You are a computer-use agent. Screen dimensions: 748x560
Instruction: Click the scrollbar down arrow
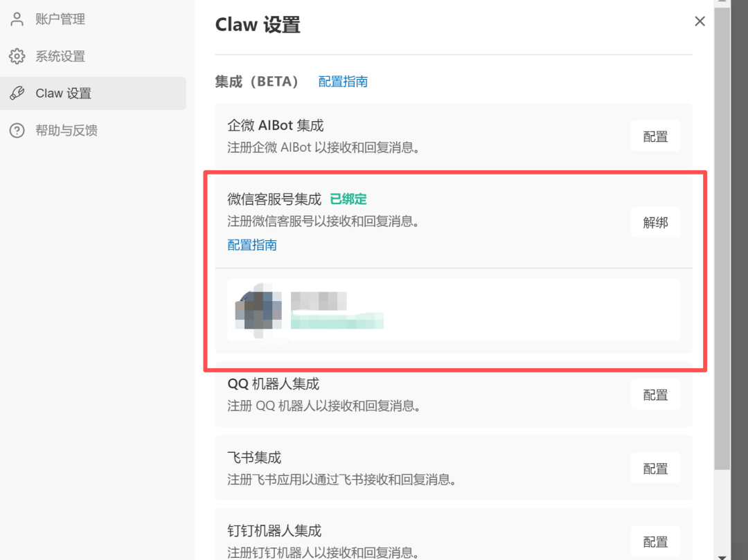click(x=722, y=554)
